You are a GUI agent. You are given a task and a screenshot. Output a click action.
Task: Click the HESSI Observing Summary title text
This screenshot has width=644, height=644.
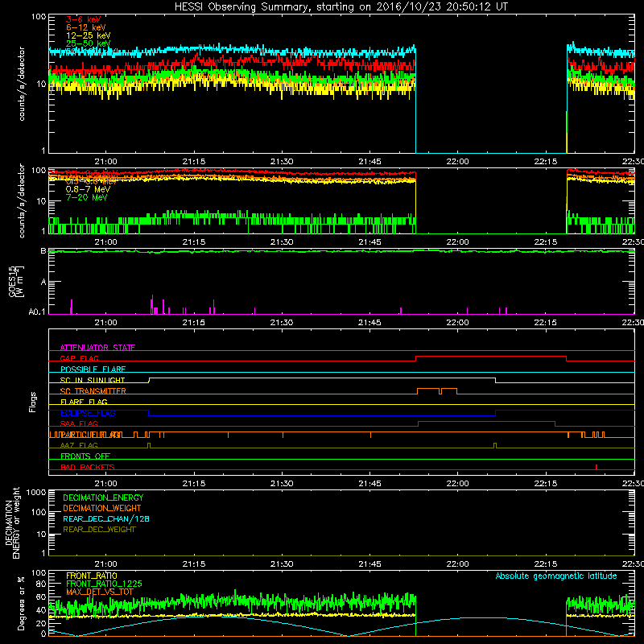341,7
